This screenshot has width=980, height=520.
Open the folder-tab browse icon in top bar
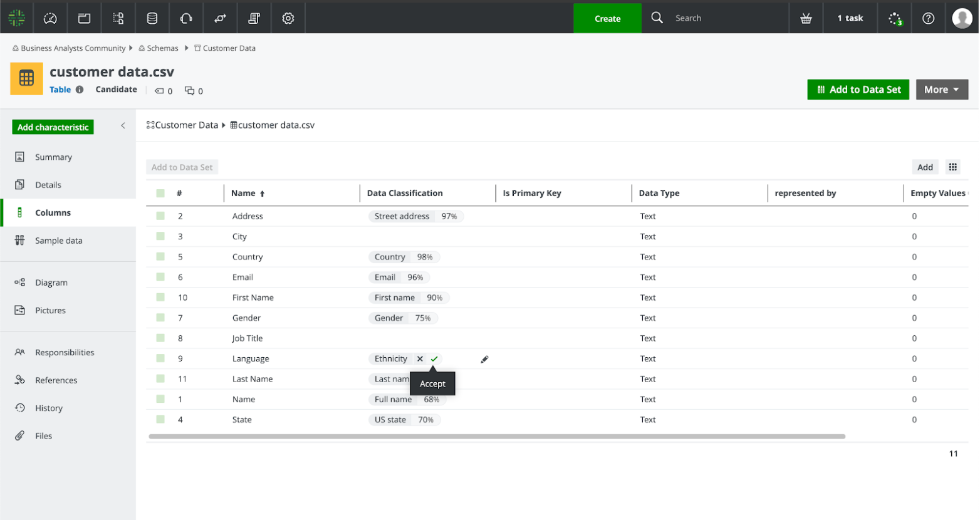coord(84,18)
